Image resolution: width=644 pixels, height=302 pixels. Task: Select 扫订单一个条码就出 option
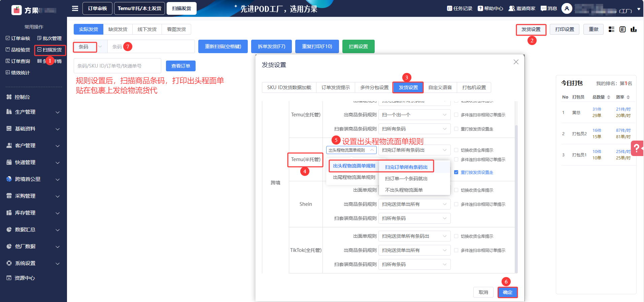coord(406,179)
